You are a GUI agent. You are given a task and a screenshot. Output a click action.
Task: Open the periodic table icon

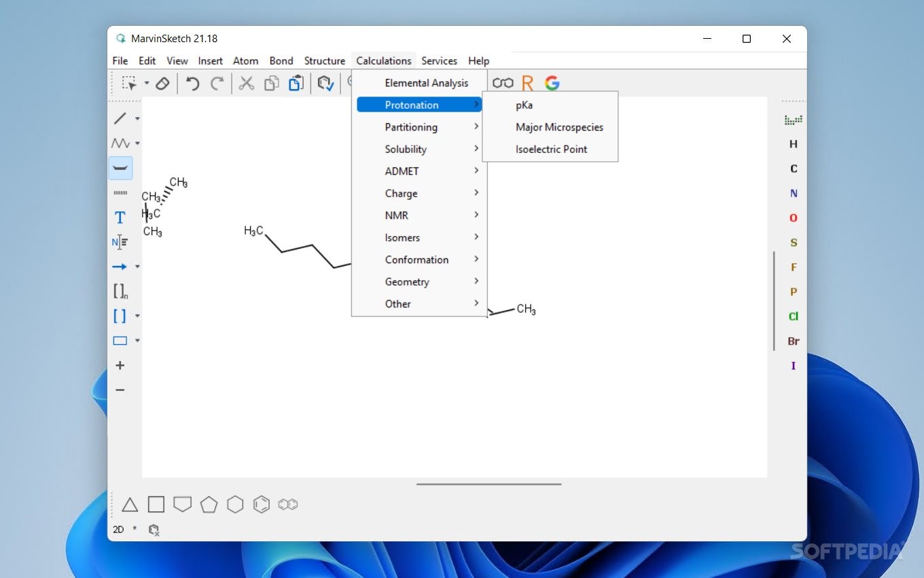coord(794,120)
